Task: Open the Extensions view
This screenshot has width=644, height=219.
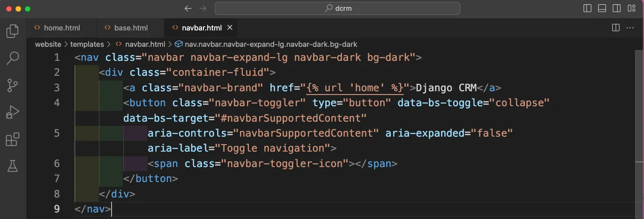Action: (13, 139)
